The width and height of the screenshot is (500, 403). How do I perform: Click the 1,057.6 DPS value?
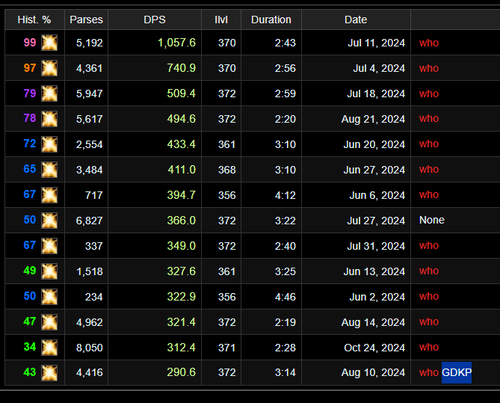coord(177,43)
